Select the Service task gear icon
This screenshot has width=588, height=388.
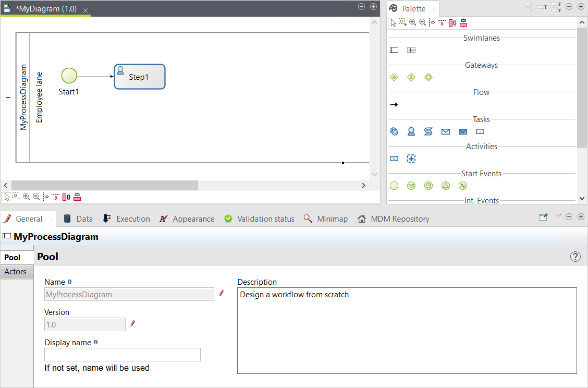(394, 131)
